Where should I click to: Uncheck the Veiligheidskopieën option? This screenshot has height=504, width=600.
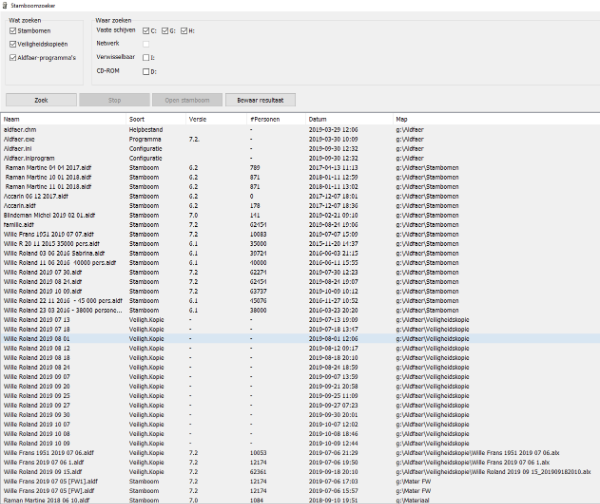[12, 44]
